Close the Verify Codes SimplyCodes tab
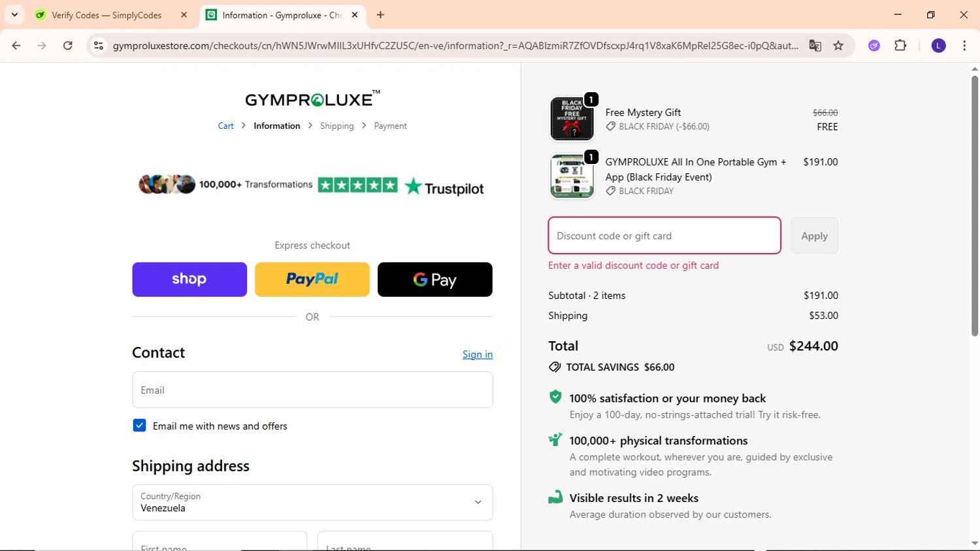Screen dimensions: 980x551 184,14
